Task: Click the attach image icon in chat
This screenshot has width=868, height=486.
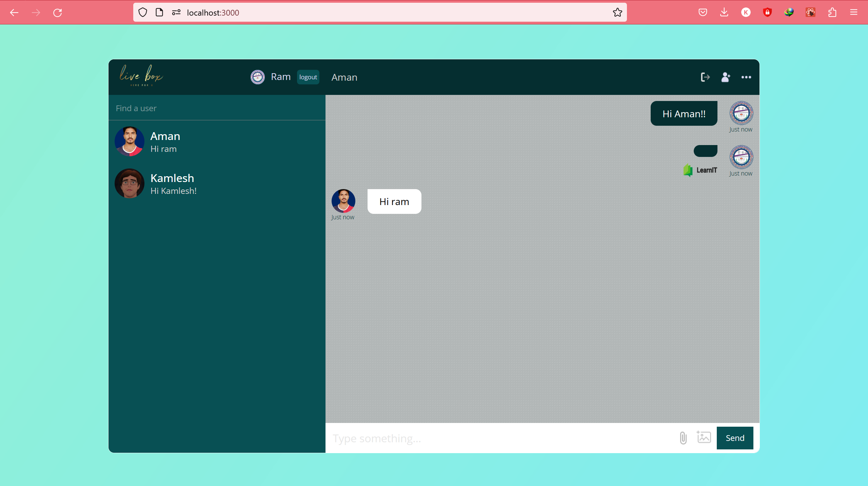Action: 704,438
